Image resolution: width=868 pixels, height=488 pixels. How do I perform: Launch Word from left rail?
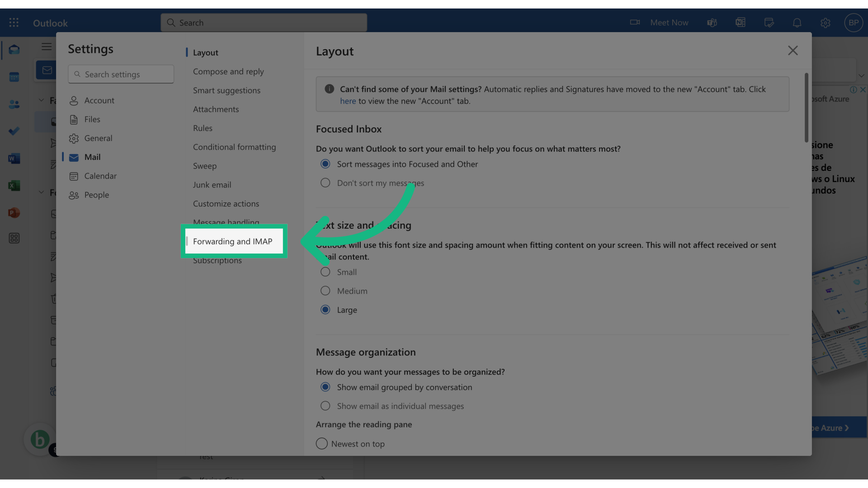click(x=14, y=158)
